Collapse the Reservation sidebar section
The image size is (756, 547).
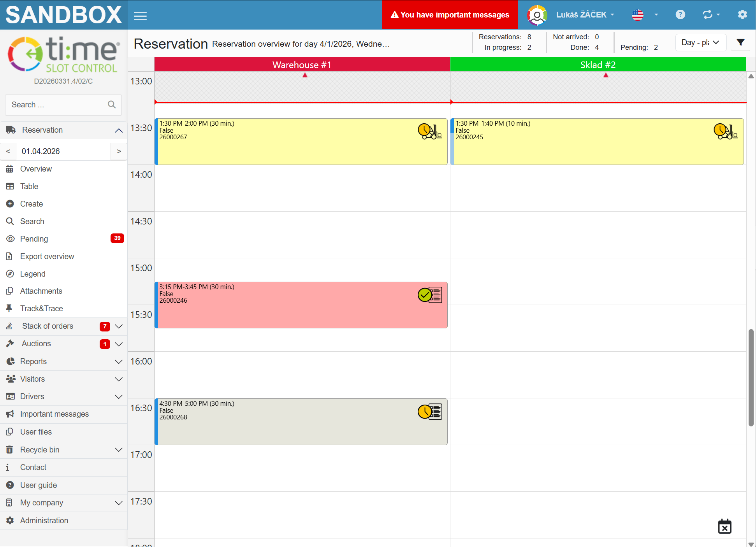click(119, 130)
